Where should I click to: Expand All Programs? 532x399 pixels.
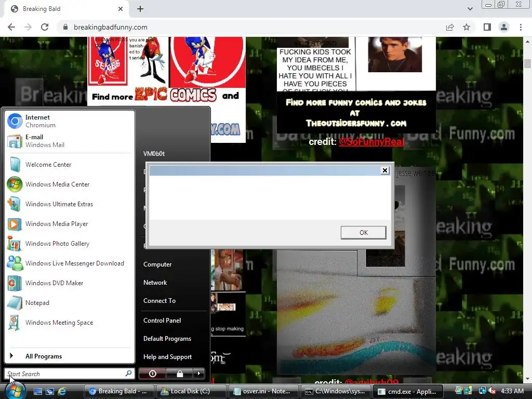click(x=69, y=356)
